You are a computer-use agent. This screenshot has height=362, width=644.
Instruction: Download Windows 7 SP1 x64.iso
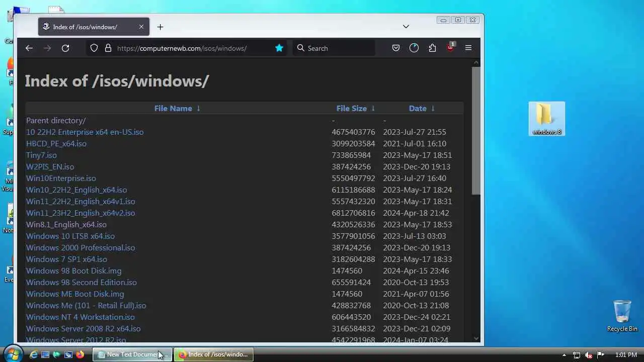pyautogui.click(x=66, y=259)
